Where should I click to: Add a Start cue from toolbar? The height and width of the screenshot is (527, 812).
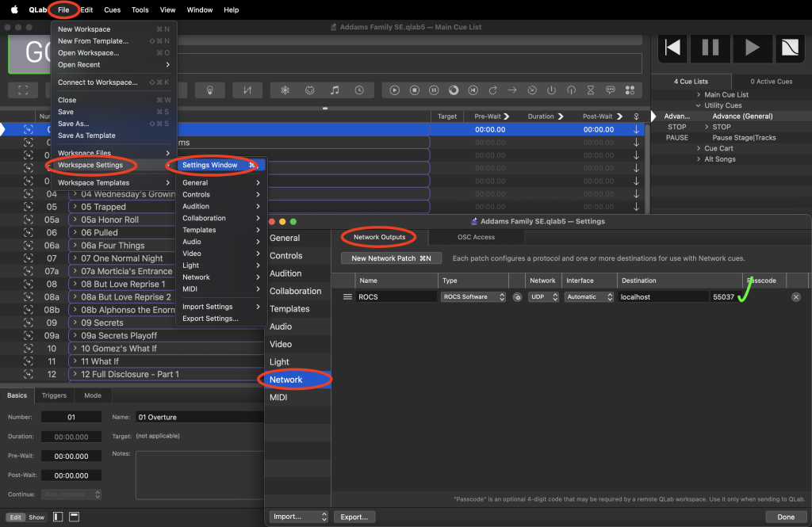point(395,90)
